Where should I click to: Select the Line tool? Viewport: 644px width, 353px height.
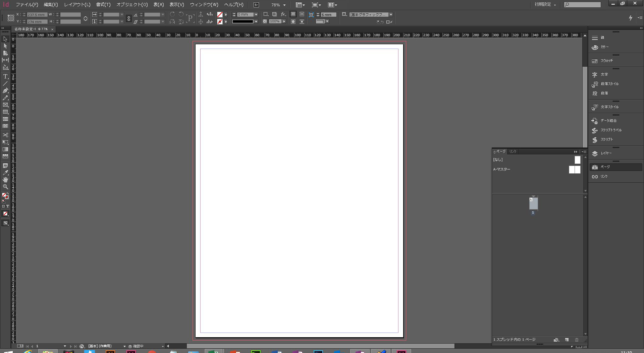click(5, 83)
